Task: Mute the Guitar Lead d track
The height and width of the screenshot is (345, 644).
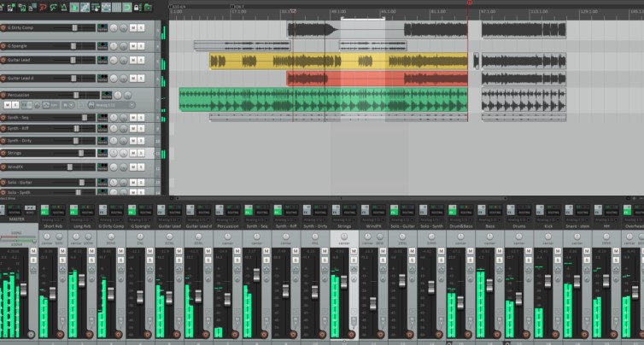Action: (133, 79)
